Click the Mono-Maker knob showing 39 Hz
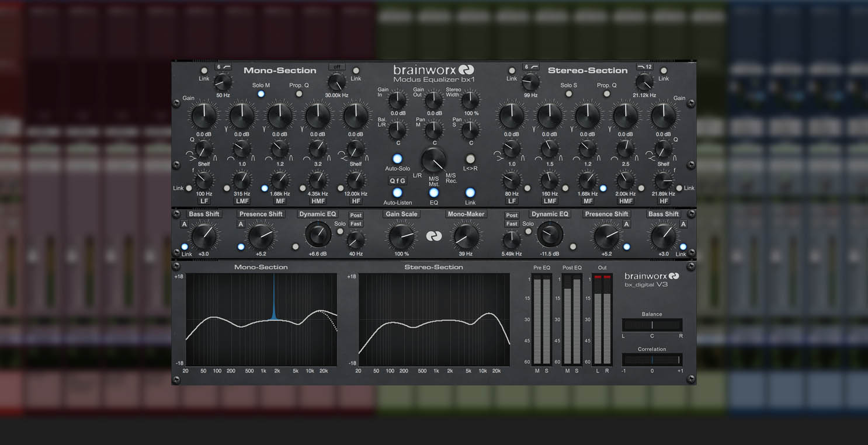This screenshot has height=445, width=868. click(466, 236)
